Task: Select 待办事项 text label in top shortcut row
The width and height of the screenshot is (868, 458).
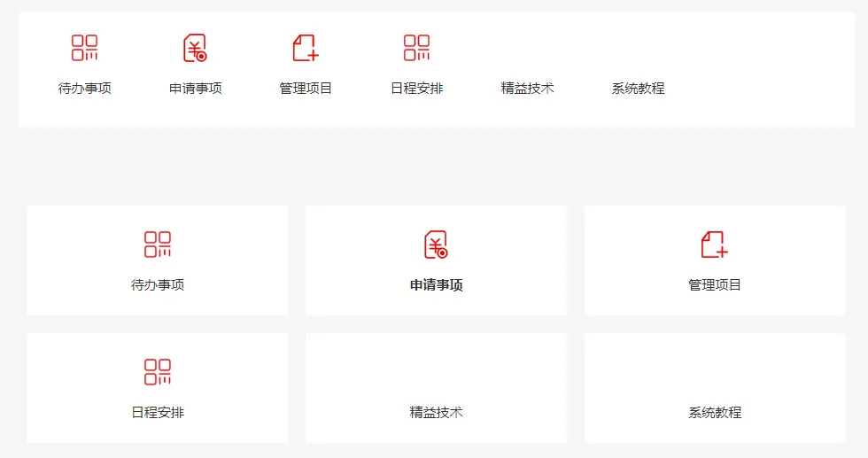Action: coord(85,89)
